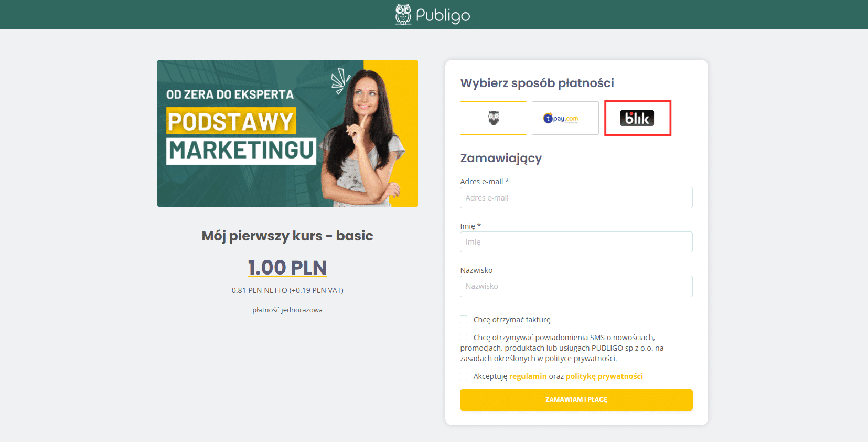Focus the 'Adres e-mail' input field
The width and height of the screenshot is (868, 442).
pyautogui.click(x=576, y=198)
